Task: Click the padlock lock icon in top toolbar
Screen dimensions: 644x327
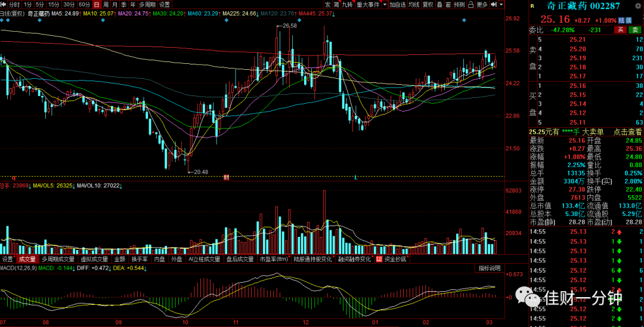Action: (x=470, y=5)
